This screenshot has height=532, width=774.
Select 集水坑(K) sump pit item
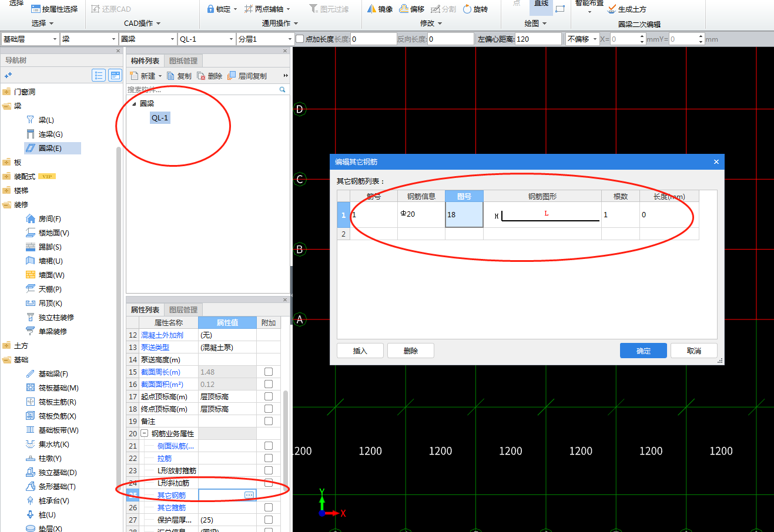click(48, 445)
